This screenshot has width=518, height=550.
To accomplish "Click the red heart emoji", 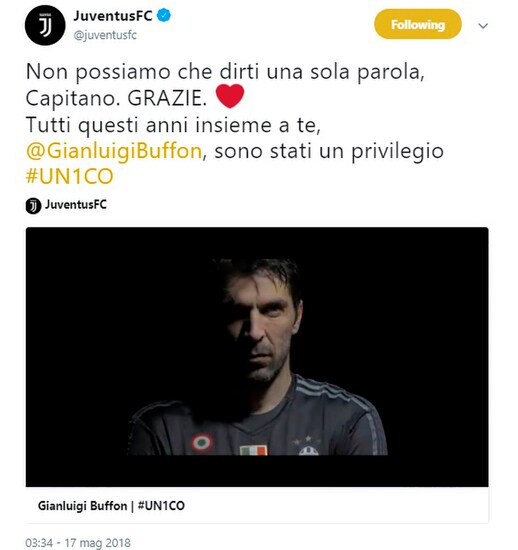I will point(230,96).
